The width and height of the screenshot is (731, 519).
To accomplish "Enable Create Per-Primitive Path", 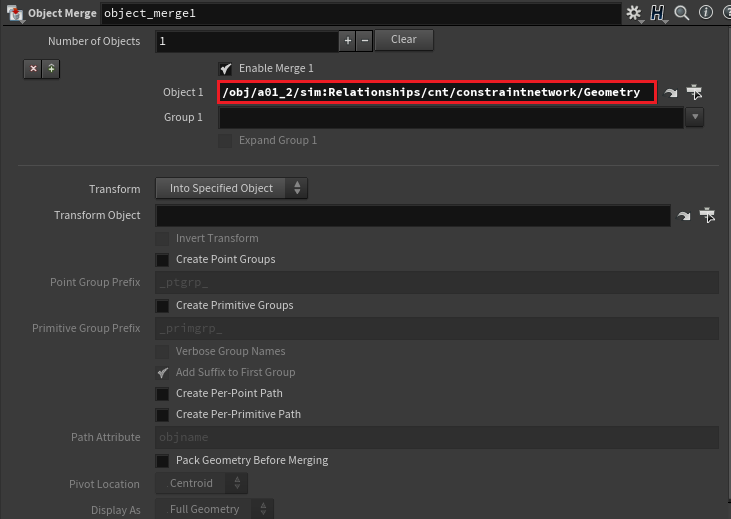I will [162, 414].
